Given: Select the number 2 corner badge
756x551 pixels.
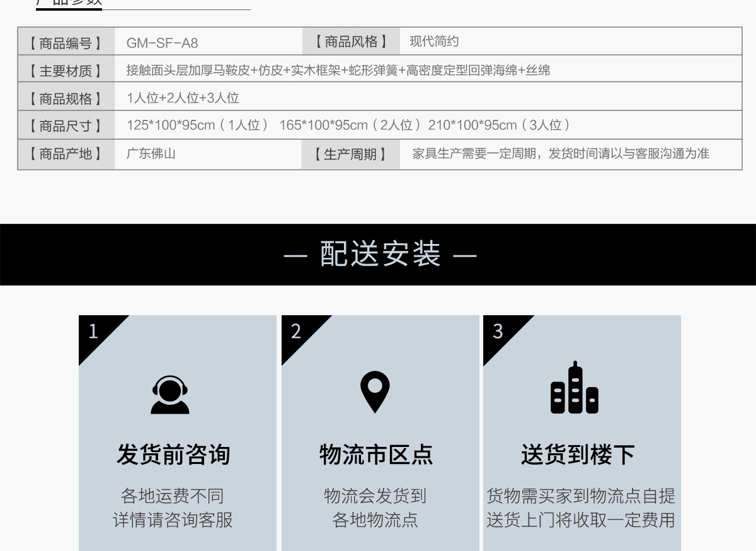Looking at the screenshot, I should (x=297, y=332).
